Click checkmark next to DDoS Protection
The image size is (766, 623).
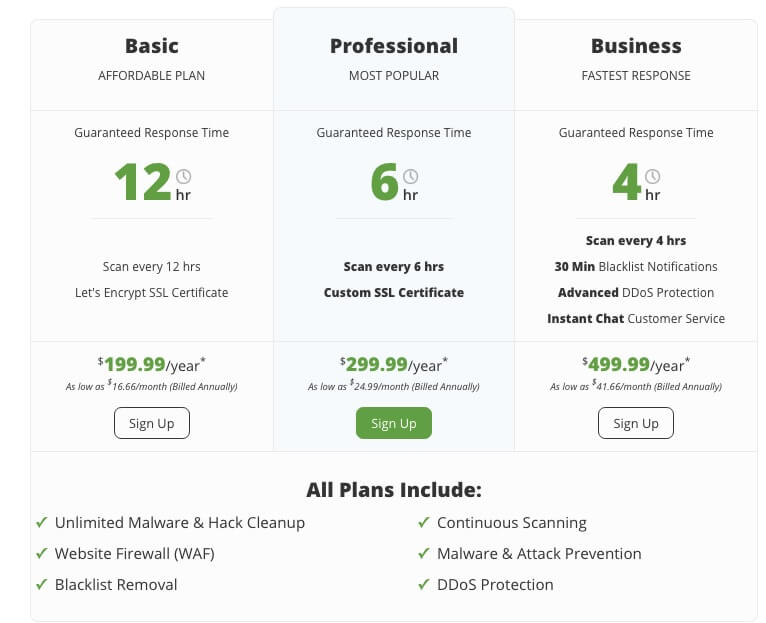pos(424,584)
